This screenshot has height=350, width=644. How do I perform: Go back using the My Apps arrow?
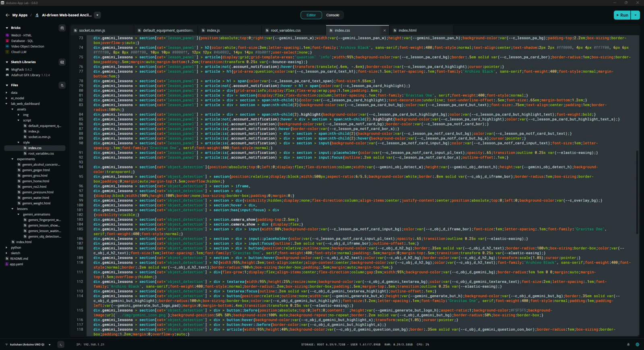point(7,15)
